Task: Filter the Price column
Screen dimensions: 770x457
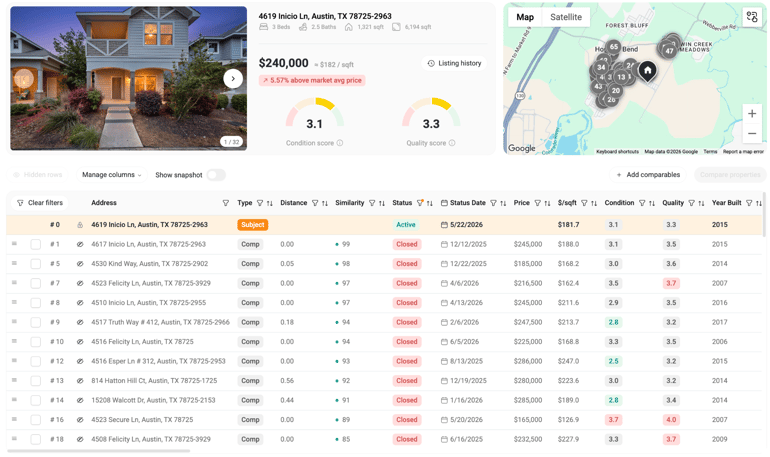Action: [537, 203]
